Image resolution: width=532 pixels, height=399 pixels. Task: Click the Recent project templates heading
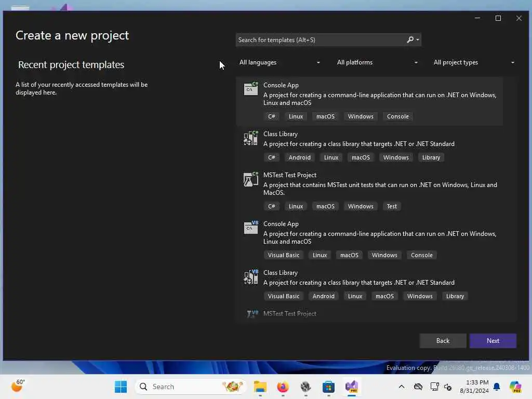pyautogui.click(x=71, y=64)
